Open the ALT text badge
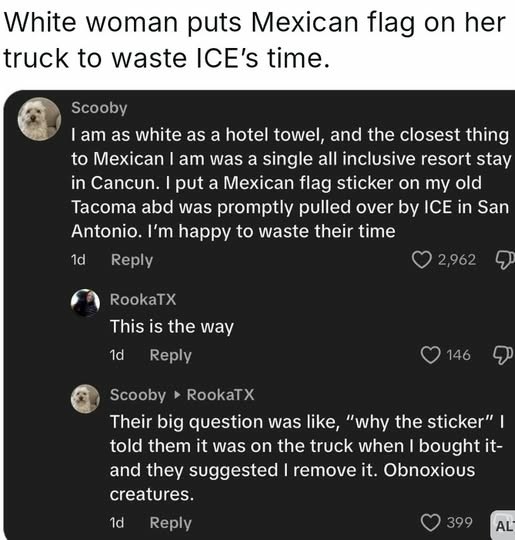 point(503,525)
